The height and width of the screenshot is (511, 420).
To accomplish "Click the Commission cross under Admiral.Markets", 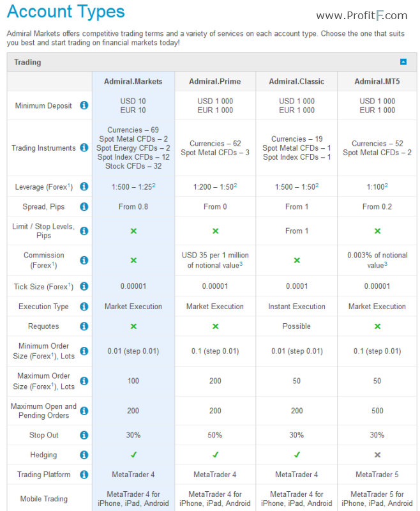I will [x=133, y=260].
